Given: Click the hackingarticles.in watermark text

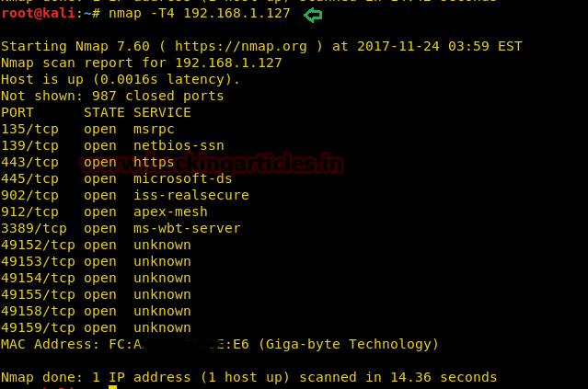Looking at the screenshot, I should pyautogui.click(x=212, y=163).
